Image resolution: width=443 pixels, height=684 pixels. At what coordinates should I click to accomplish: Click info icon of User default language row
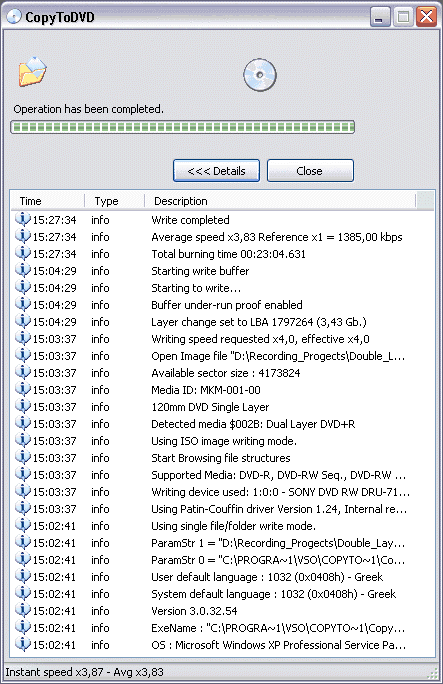coord(23,576)
